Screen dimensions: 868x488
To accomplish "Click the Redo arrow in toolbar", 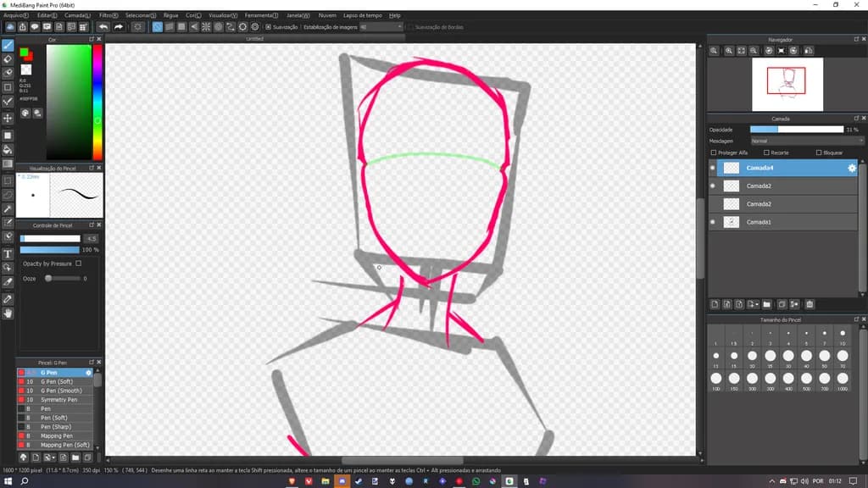I will coord(119,26).
